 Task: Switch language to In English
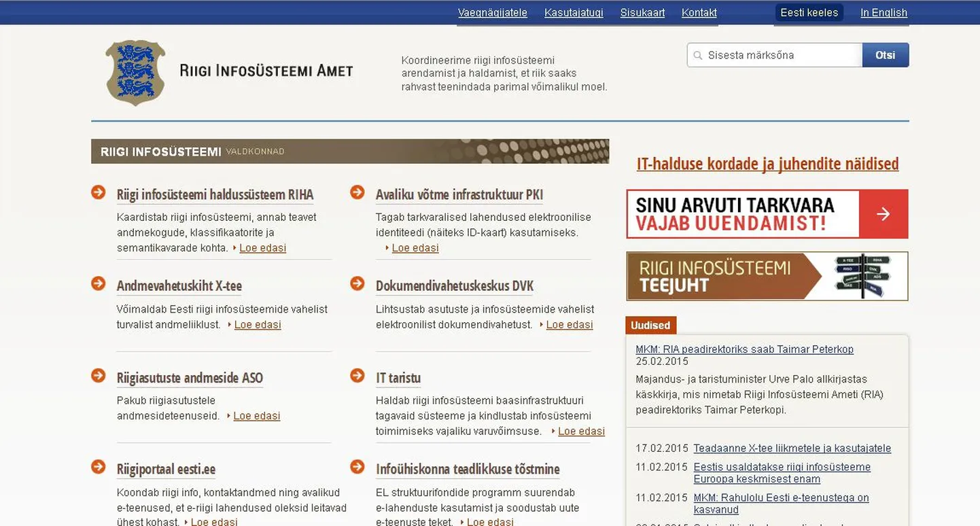tap(883, 12)
